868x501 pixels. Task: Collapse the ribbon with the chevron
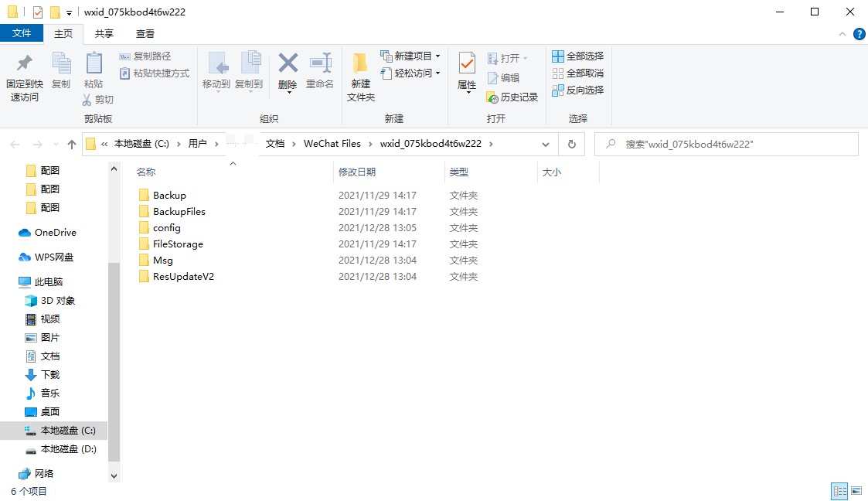[x=843, y=34]
